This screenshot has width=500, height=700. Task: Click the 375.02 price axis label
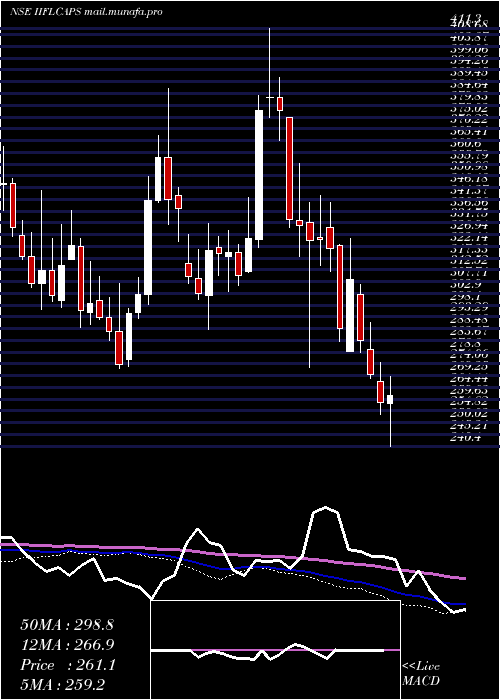coord(469,108)
